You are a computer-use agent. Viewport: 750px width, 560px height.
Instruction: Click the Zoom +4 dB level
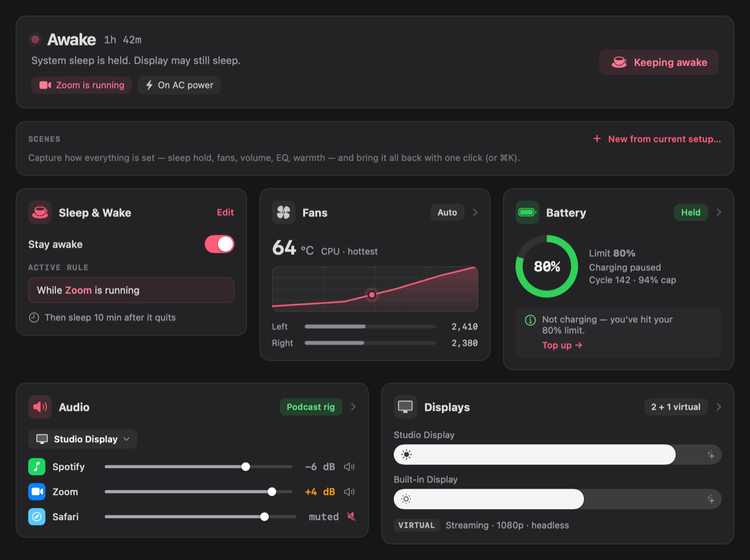tap(320, 491)
